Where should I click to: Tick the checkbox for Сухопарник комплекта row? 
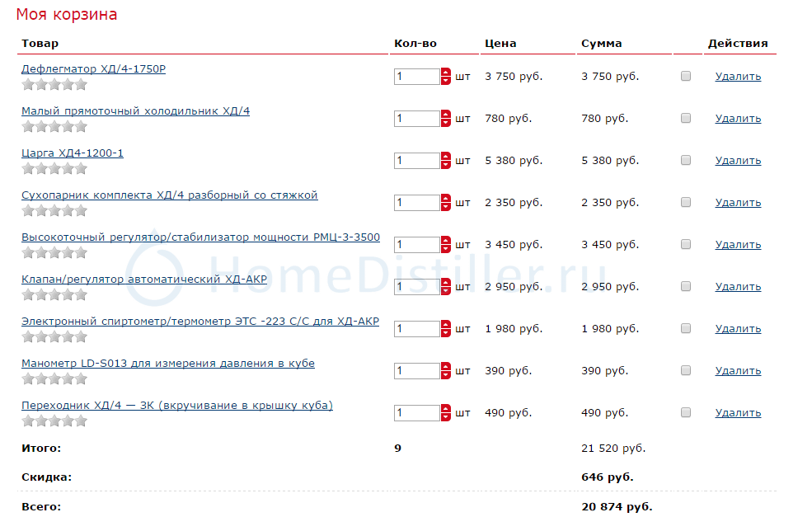pos(686,202)
